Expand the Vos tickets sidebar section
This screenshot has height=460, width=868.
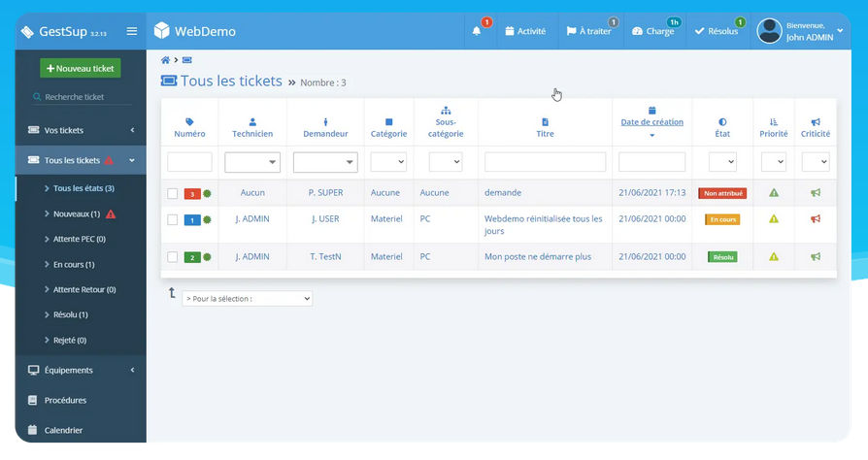click(x=81, y=130)
